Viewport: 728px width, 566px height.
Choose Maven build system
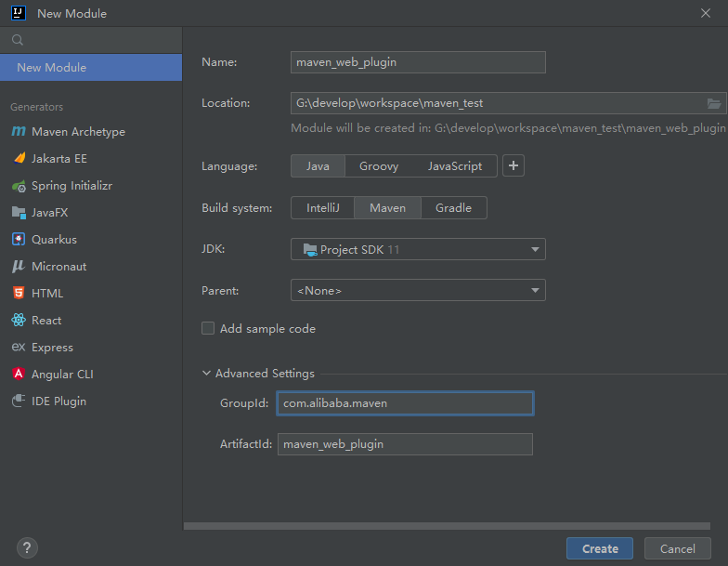coord(388,208)
